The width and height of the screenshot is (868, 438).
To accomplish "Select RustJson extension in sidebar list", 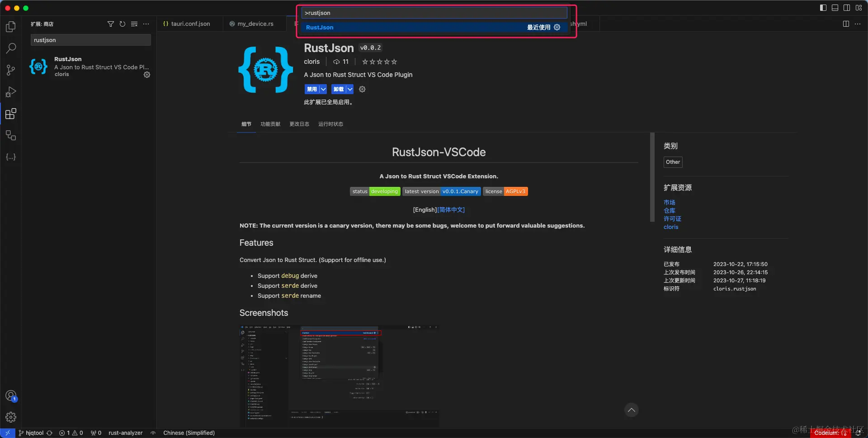I will 90,67.
